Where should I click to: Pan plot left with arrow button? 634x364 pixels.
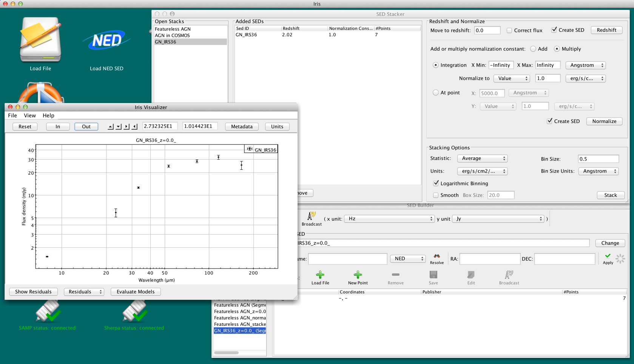point(134,126)
